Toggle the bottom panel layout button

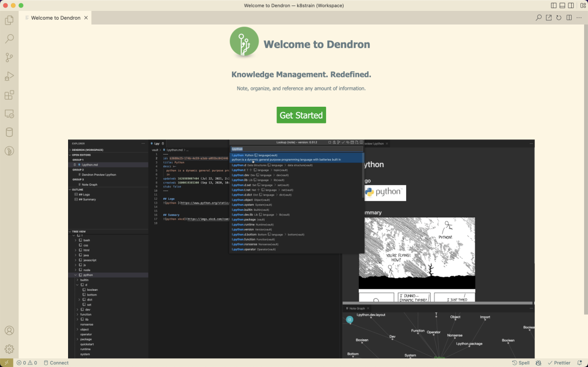pos(562,5)
